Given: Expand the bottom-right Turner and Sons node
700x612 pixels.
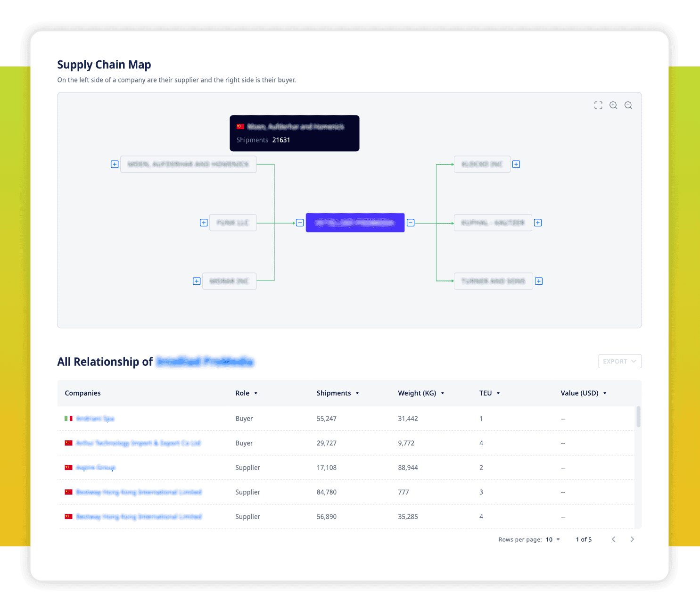Looking at the screenshot, I should point(539,281).
